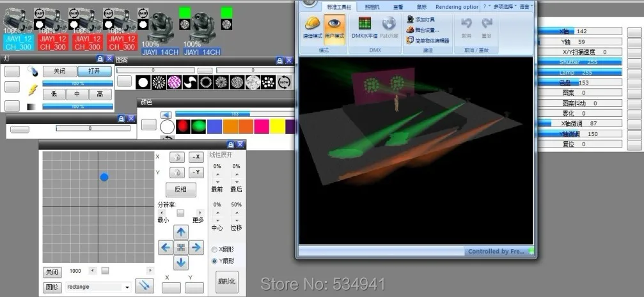The image size is (644, 297).
Task: Open the 多项选择 dropdown
Action: (505, 6)
